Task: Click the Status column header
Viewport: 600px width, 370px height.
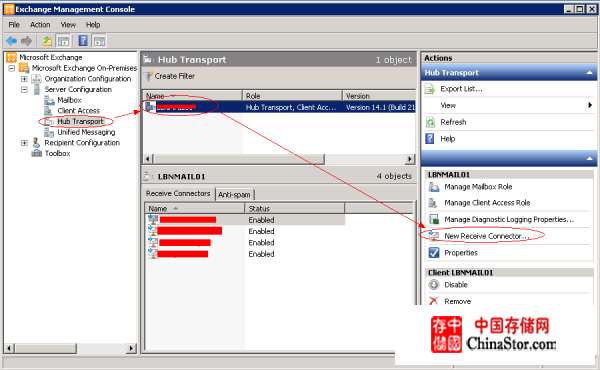Action: pyautogui.click(x=295, y=209)
